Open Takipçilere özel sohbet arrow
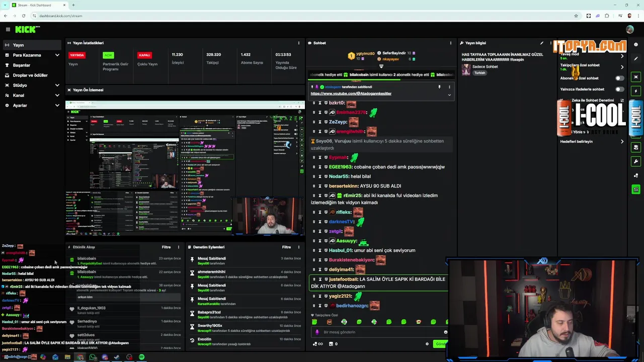 tap(622, 67)
